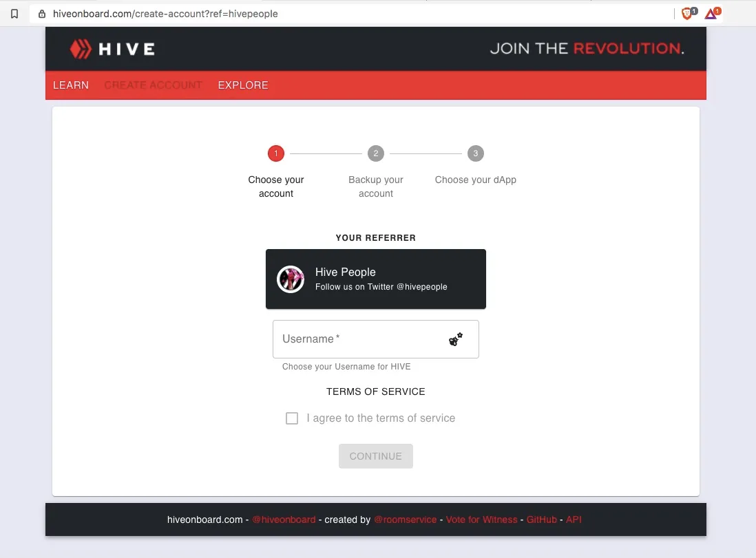
Task: Click the 'Choose your account' step label
Action: (276, 186)
